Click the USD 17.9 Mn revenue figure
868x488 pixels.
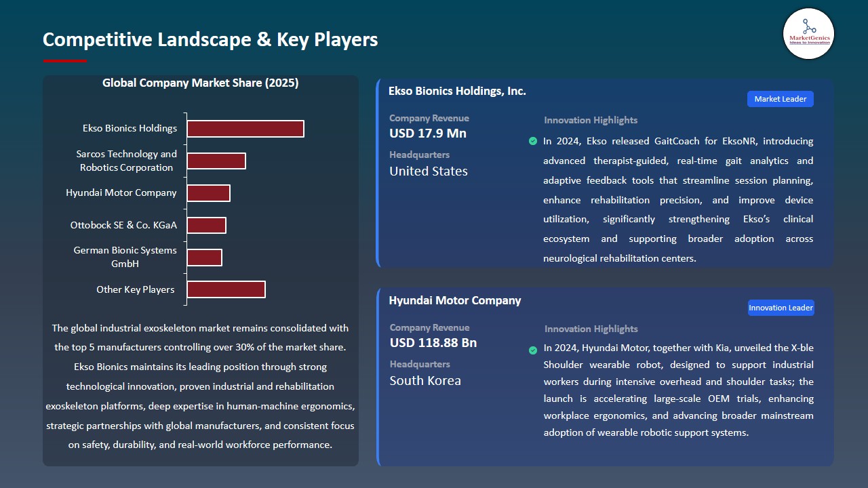[427, 134]
